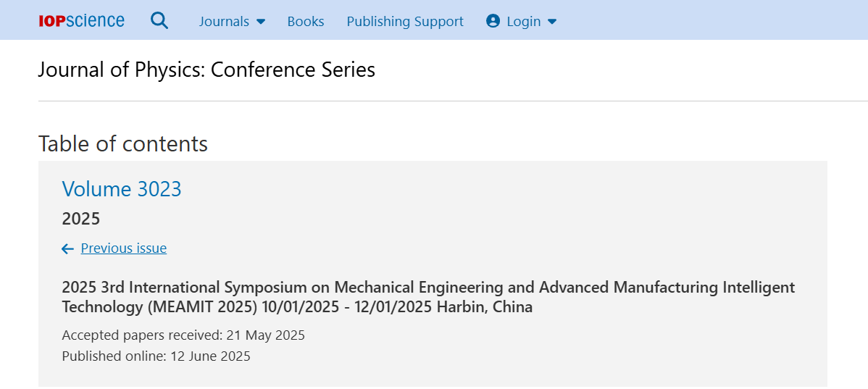Click the IOPscience logo
The height and width of the screenshot is (389, 868).
pyautogui.click(x=81, y=21)
